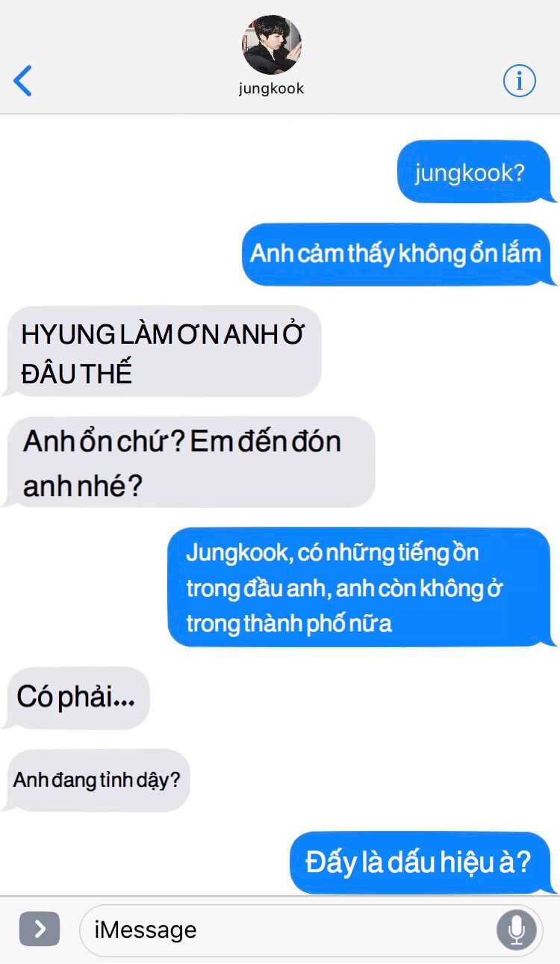560x964 pixels.
Task: Focus the iMessage text input field
Action: (x=311, y=930)
